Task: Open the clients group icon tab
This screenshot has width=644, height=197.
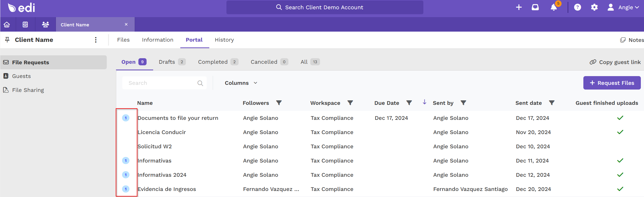Action: [45, 24]
